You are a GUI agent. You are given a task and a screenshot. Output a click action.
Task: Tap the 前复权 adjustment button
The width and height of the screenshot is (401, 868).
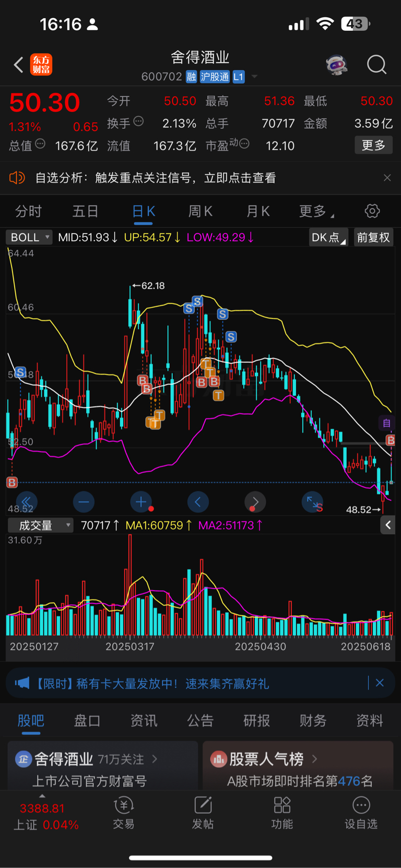tap(373, 238)
